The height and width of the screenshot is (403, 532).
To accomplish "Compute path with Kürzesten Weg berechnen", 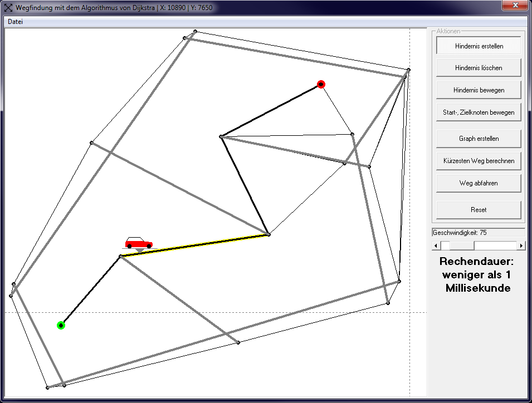I will point(479,161).
